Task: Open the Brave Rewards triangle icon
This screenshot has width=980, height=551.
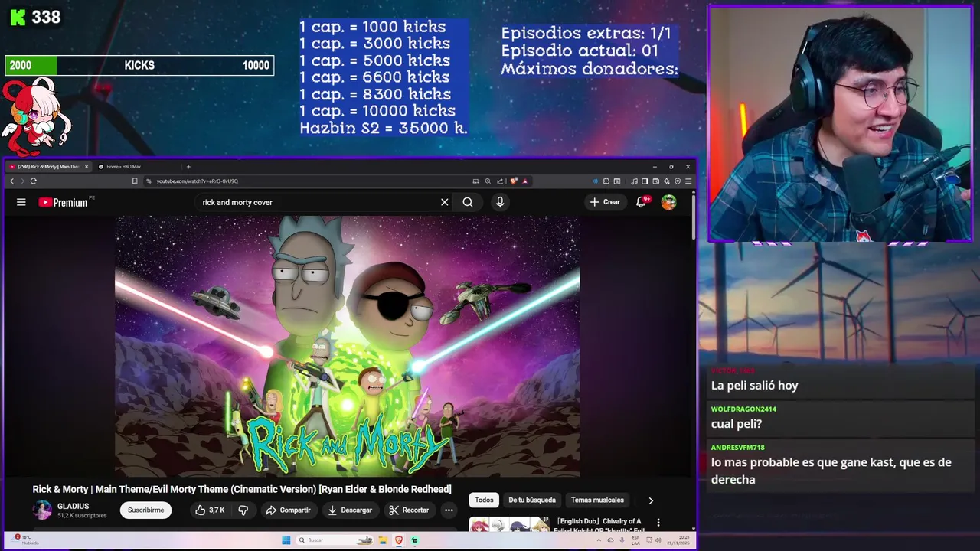Action: click(524, 181)
